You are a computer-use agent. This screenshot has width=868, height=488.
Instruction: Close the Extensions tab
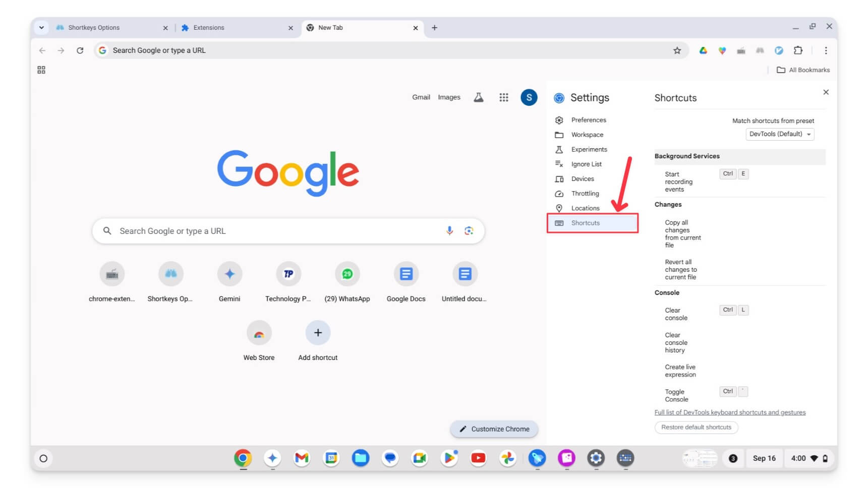click(x=291, y=28)
